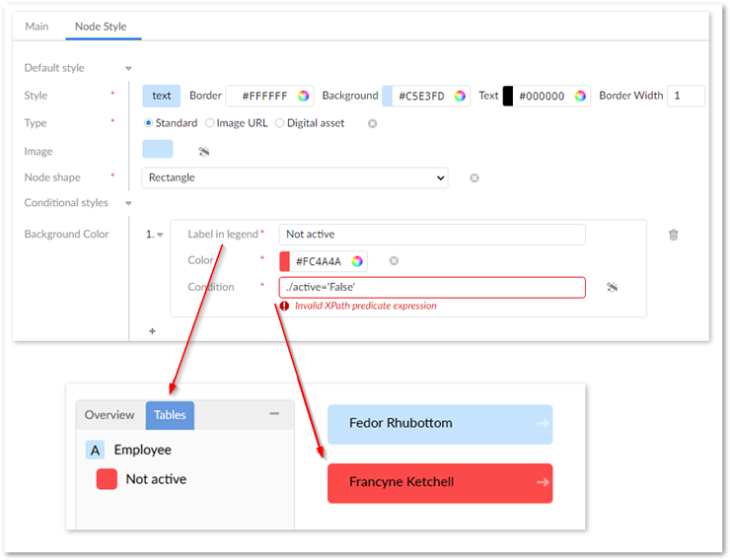Choose the Digital asset radio option
730x560 pixels.
point(279,123)
